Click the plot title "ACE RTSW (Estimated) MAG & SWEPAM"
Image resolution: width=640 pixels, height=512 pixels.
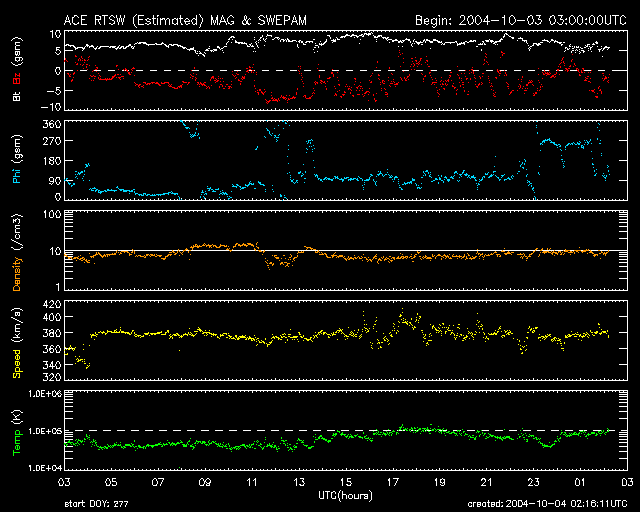click(185, 20)
